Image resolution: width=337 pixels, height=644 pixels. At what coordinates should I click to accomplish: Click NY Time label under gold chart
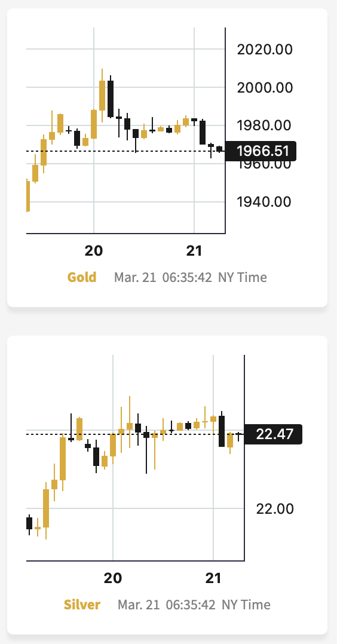[243, 278]
